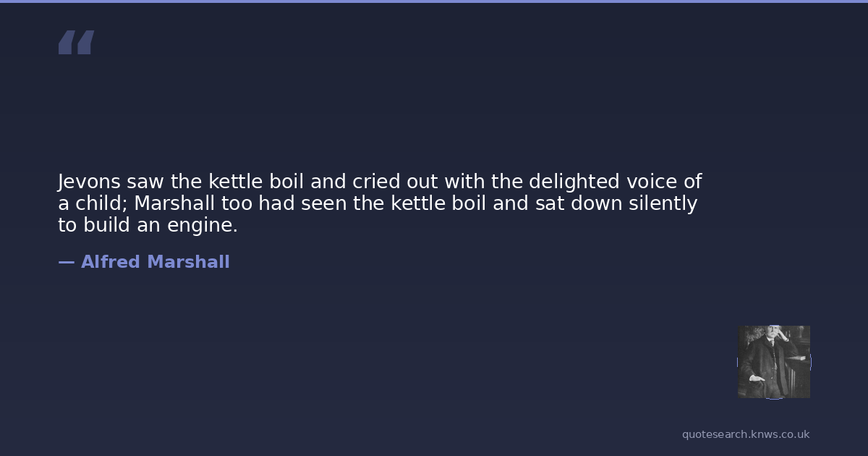Click the Alfred Marshall author name
The image size is (868, 456).
pyautogui.click(x=155, y=262)
